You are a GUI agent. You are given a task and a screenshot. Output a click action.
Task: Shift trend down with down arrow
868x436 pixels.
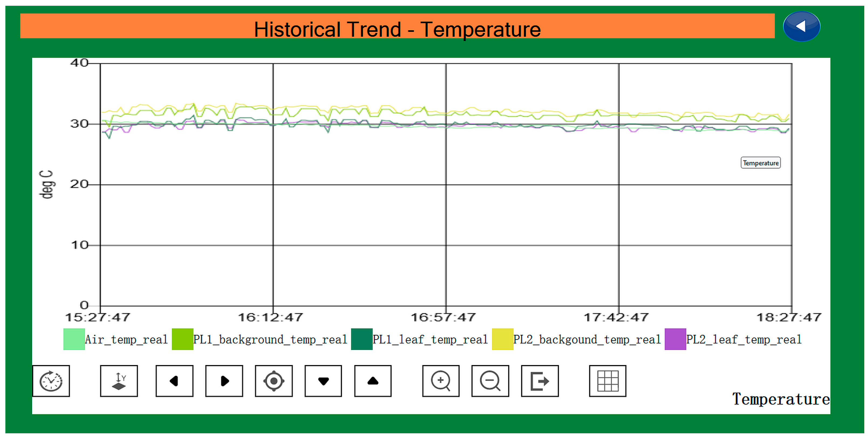click(x=323, y=381)
